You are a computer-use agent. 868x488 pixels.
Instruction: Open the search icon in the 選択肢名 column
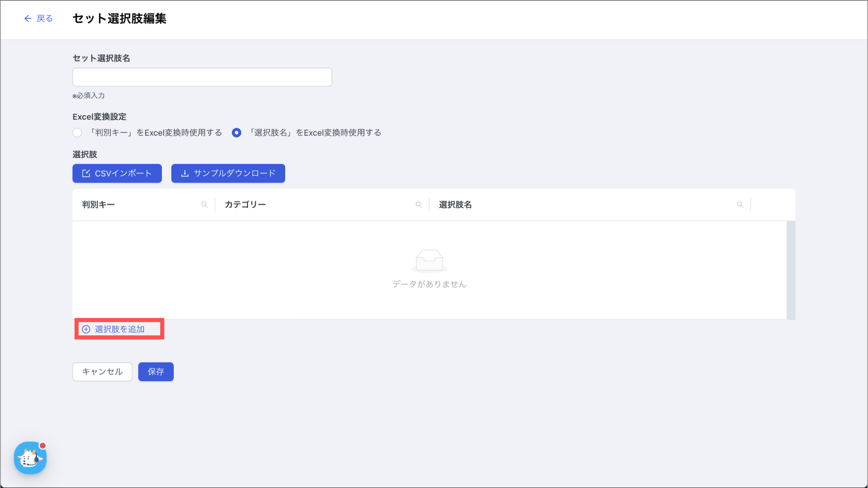(x=740, y=205)
